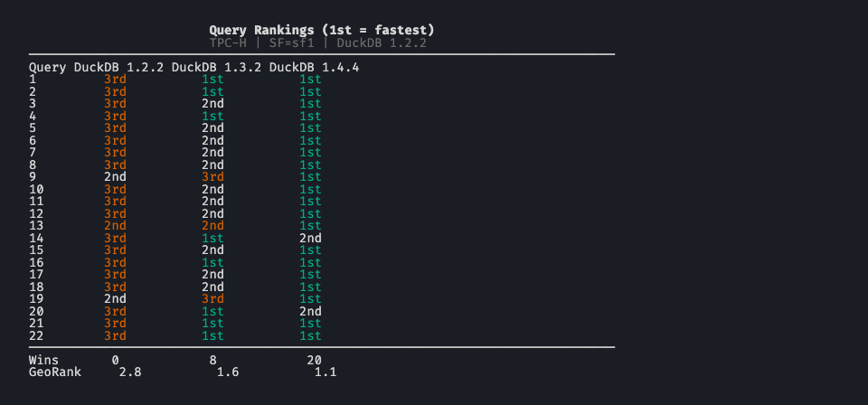
Task: Click query 22's '3rd' under DuckDB 1.2.2
Action: [x=115, y=335]
